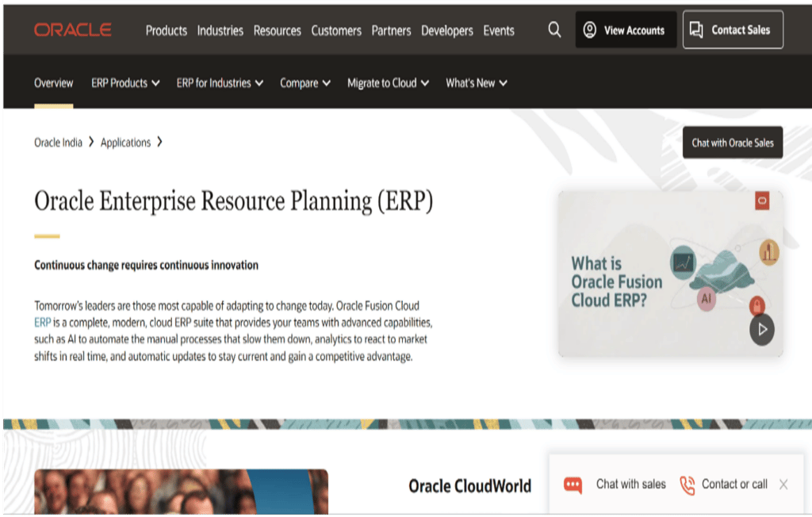Go to Applications breadcrumb link
812x517 pixels.
125,143
